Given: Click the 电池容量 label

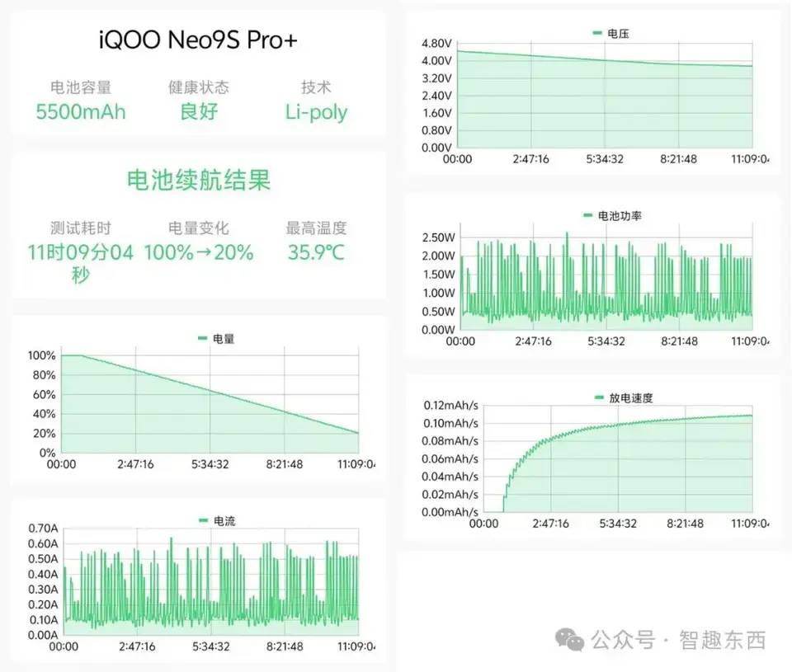Looking at the screenshot, I should coord(81,87).
